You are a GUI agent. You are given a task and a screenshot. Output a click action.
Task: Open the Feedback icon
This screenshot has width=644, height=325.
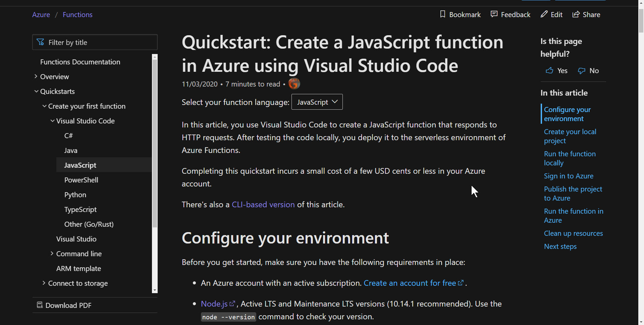pyautogui.click(x=494, y=14)
